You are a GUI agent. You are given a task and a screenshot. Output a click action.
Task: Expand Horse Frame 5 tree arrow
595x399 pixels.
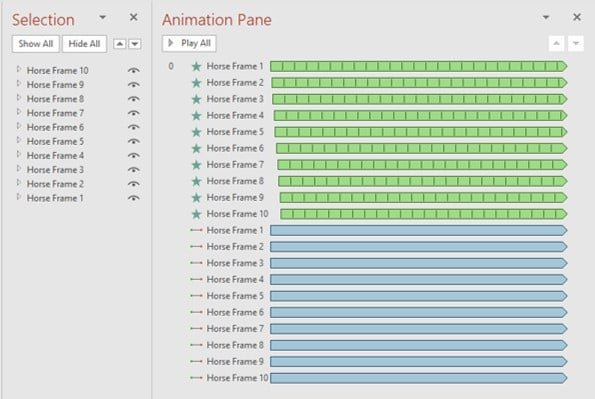point(19,140)
